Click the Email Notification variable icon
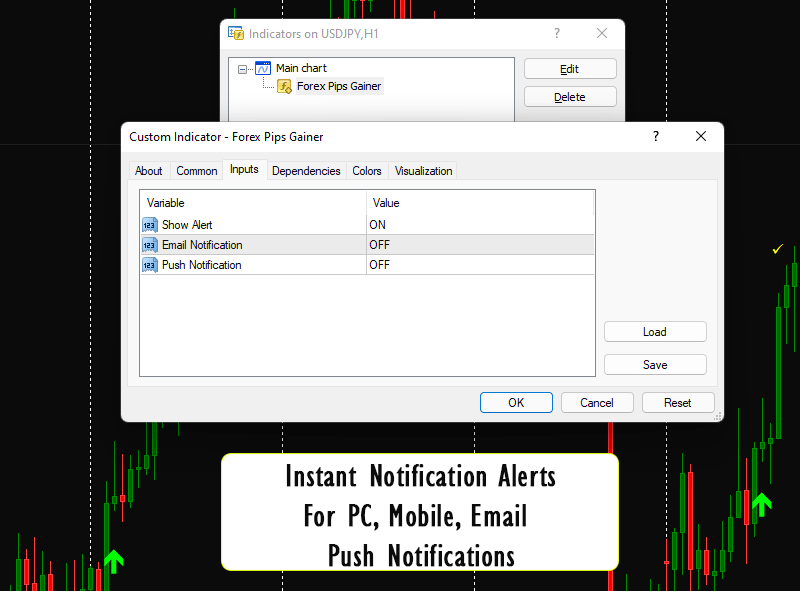This screenshot has width=800, height=591. point(150,245)
